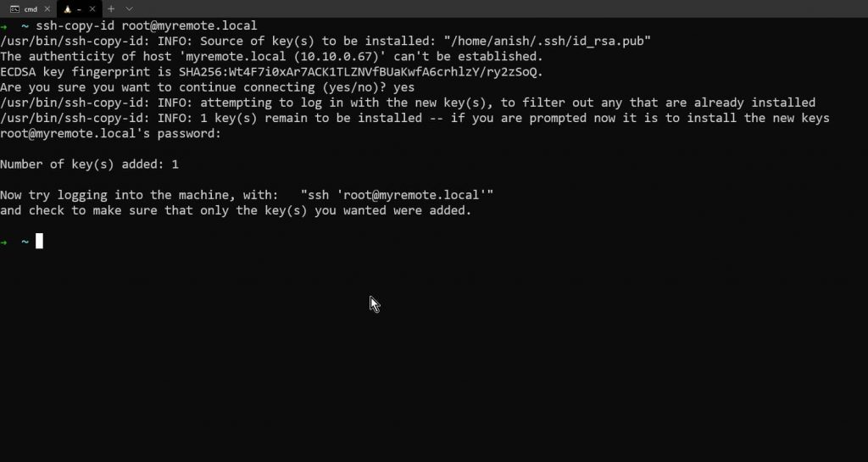The height and width of the screenshot is (462, 868).
Task: Click the typed 'yes' answer
Action: (x=404, y=87)
